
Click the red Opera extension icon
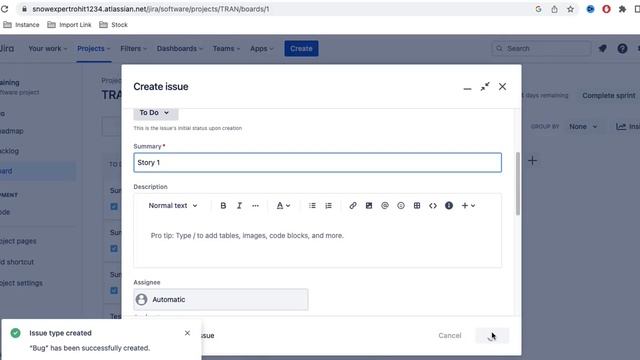click(x=606, y=9)
